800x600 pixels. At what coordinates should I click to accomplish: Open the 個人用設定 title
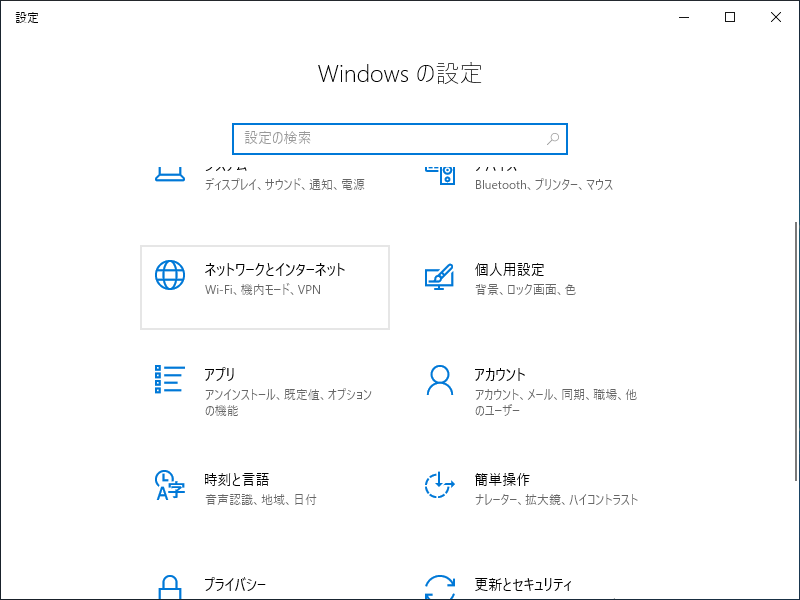coord(509,269)
